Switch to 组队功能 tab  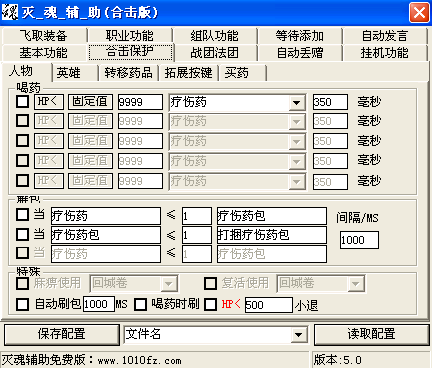tap(215, 36)
